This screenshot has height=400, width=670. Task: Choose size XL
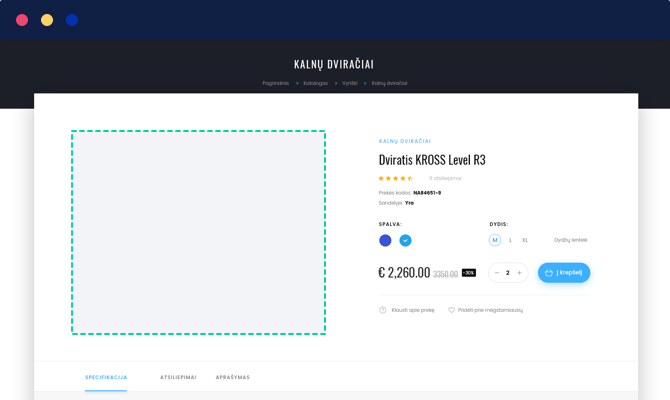click(525, 240)
